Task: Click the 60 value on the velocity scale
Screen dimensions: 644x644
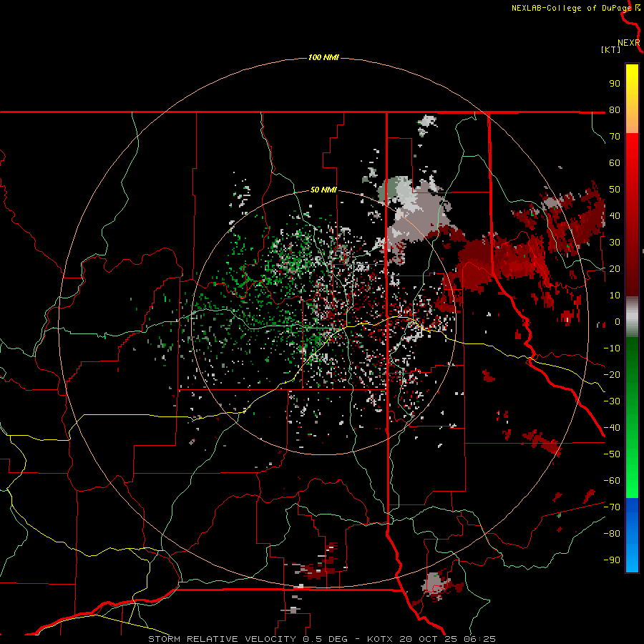Action: 615,163
